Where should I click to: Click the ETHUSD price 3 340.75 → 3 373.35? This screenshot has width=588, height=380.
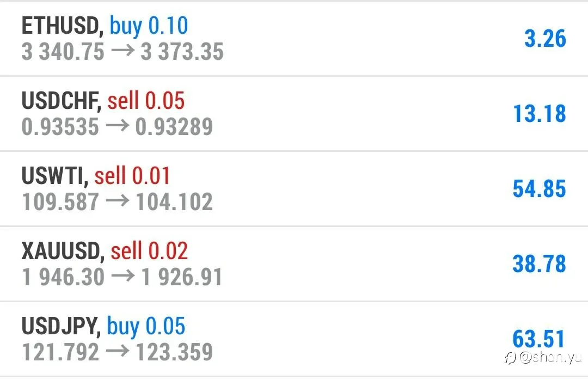click(122, 51)
